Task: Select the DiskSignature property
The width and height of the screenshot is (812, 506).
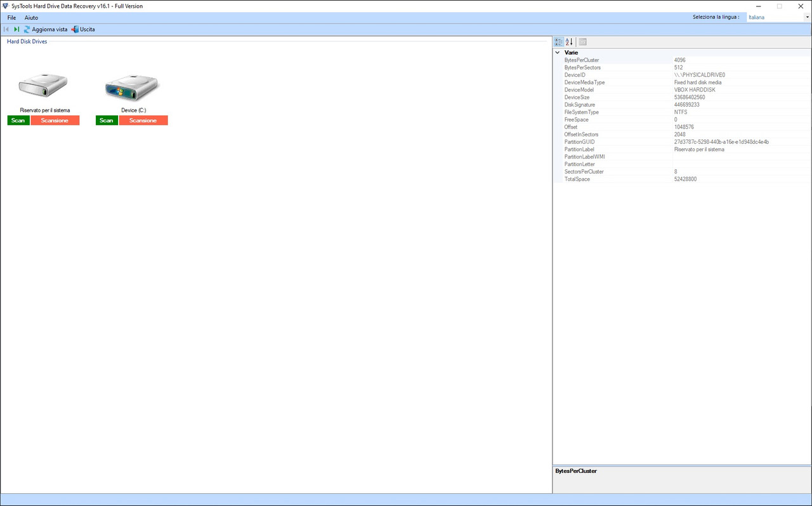Action: pyautogui.click(x=580, y=105)
